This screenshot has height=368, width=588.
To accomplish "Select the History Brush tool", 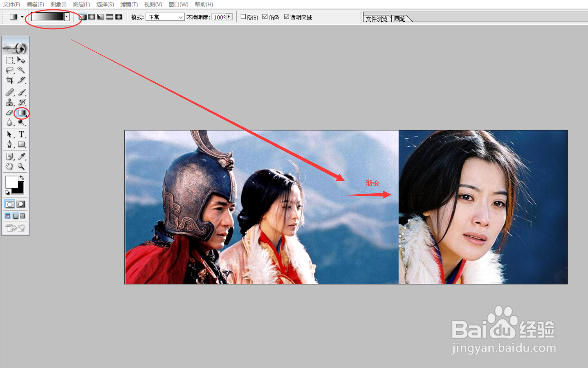I will coord(21,103).
